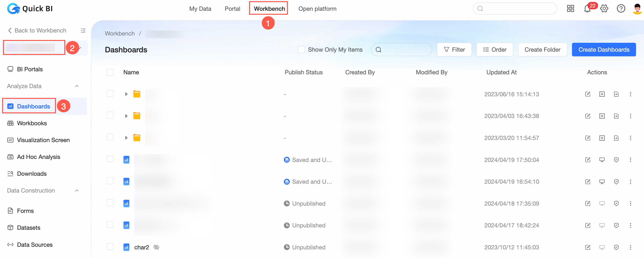
Task: Click edit icon for char2 dashboard
Action: (587, 247)
